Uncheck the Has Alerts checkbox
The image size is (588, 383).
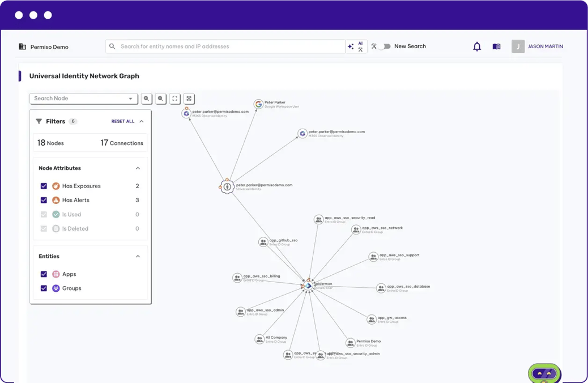[x=44, y=200]
